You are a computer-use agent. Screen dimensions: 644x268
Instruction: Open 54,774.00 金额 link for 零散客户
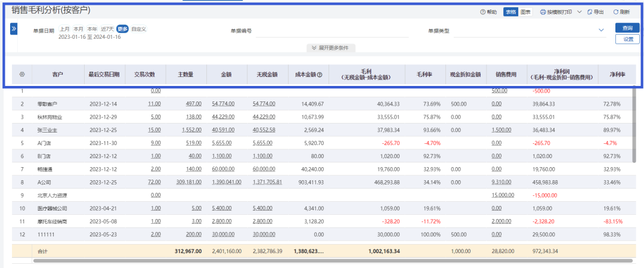coord(223,104)
